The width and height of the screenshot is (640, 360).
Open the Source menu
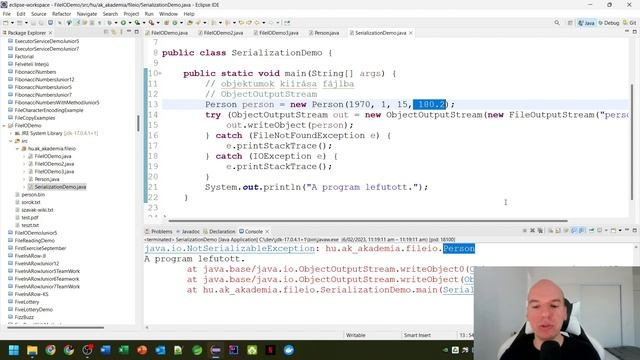(x=39, y=14)
